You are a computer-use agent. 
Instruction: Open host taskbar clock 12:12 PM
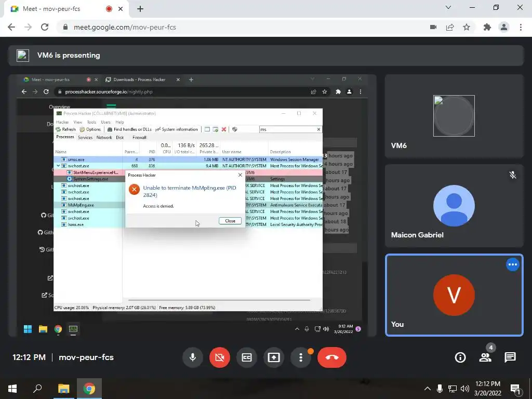tap(487, 389)
